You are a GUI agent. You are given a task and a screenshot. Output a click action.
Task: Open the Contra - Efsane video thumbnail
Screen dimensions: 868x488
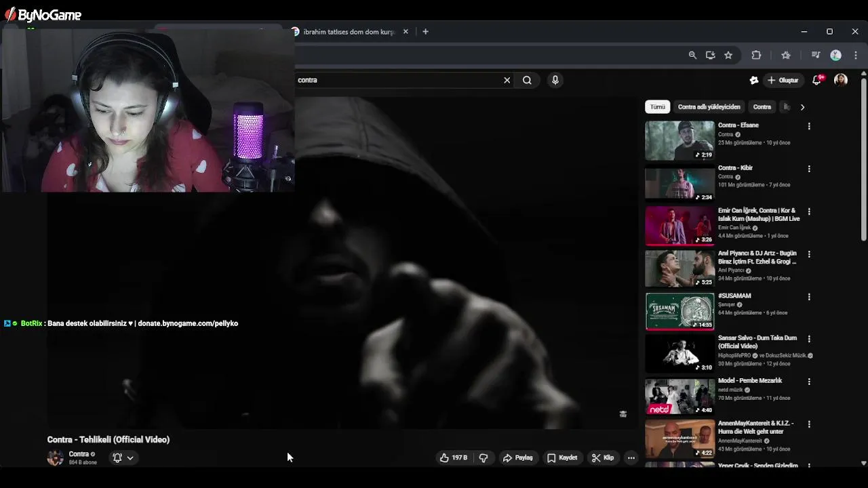click(679, 140)
